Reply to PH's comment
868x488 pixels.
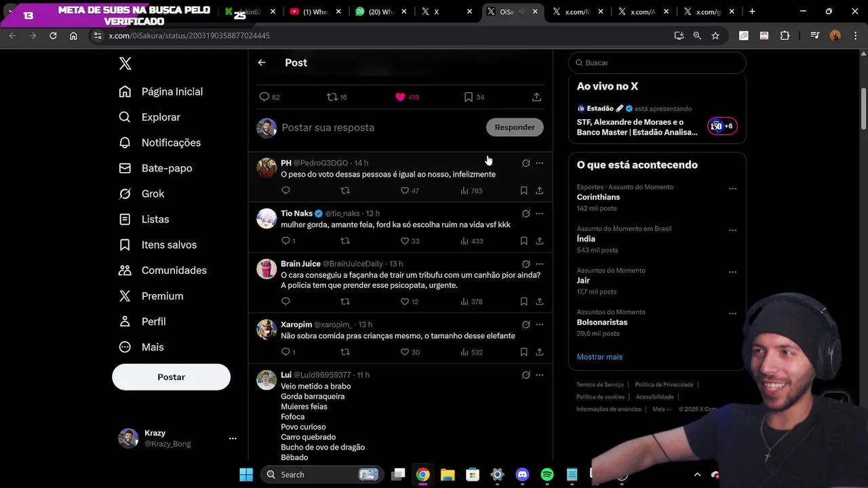(285, 190)
